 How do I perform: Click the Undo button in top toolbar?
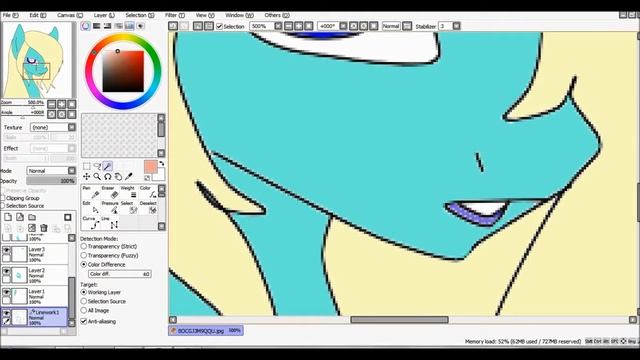click(173, 26)
